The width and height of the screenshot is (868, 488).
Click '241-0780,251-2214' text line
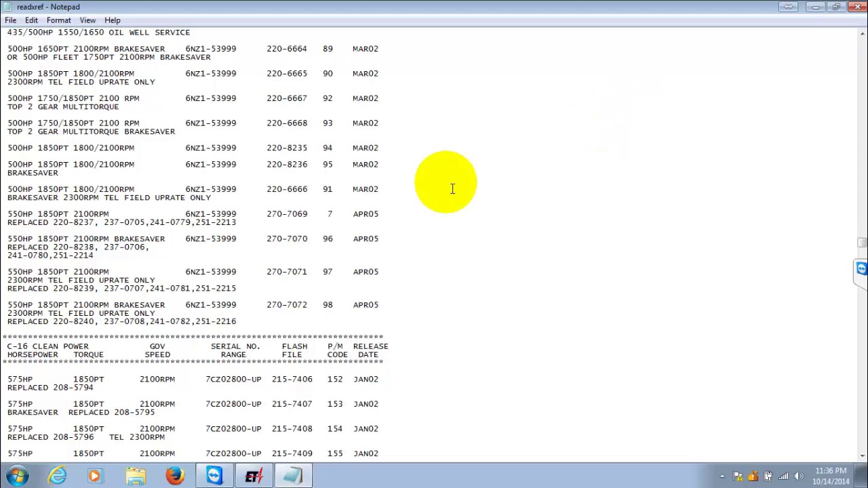click(x=50, y=256)
